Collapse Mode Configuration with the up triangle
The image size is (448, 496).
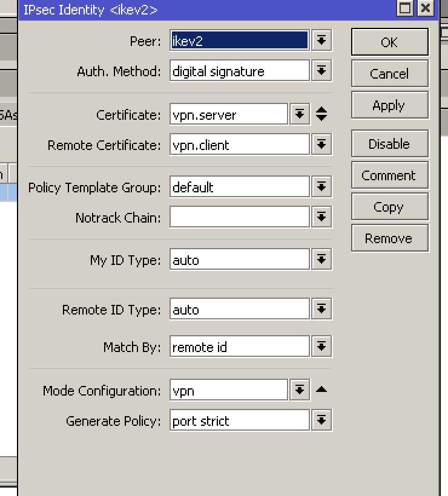coord(321,390)
